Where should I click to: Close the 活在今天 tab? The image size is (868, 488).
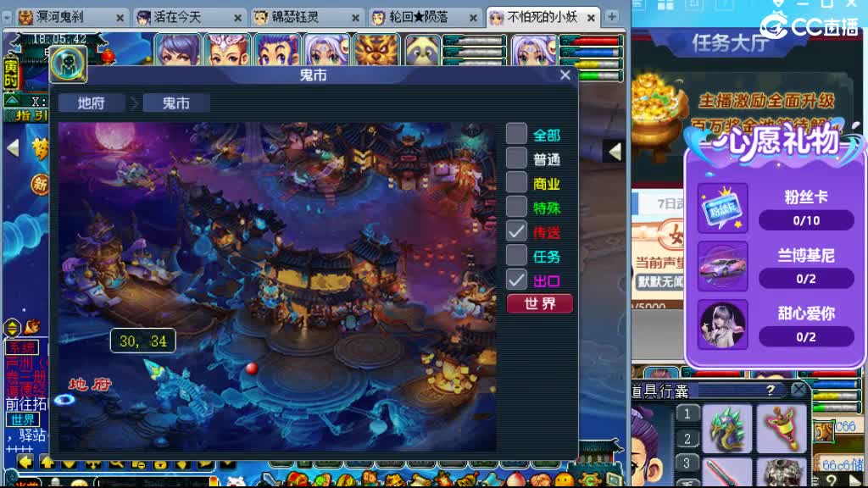click(237, 19)
